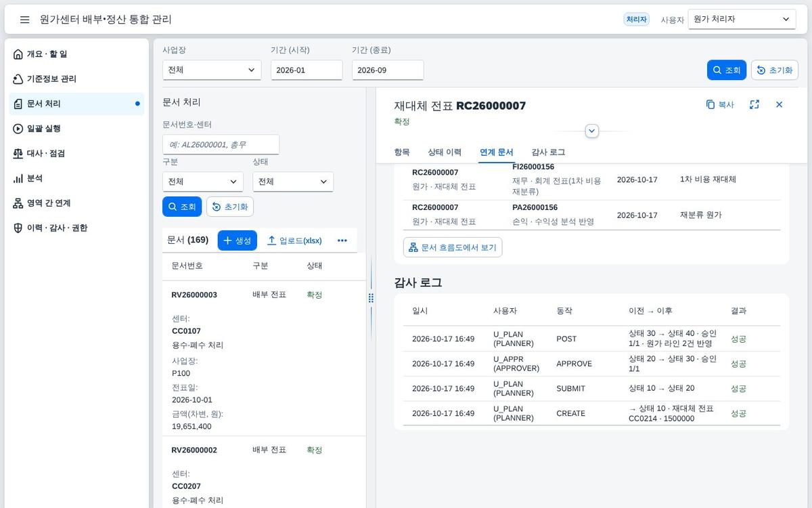The height and width of the screenshot is (508, 812).
Task: Click the panel splitter drag handle
Action: click(x=371, y=298)
